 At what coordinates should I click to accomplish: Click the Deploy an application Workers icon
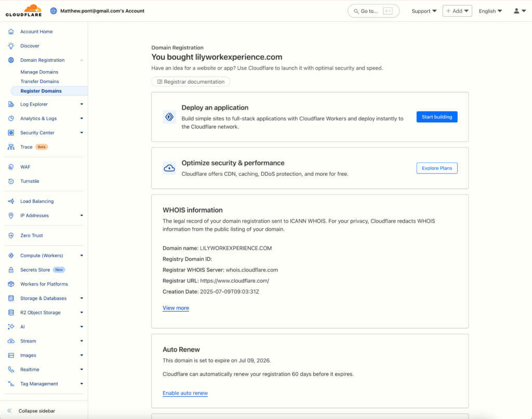click(x=169, y=117)
